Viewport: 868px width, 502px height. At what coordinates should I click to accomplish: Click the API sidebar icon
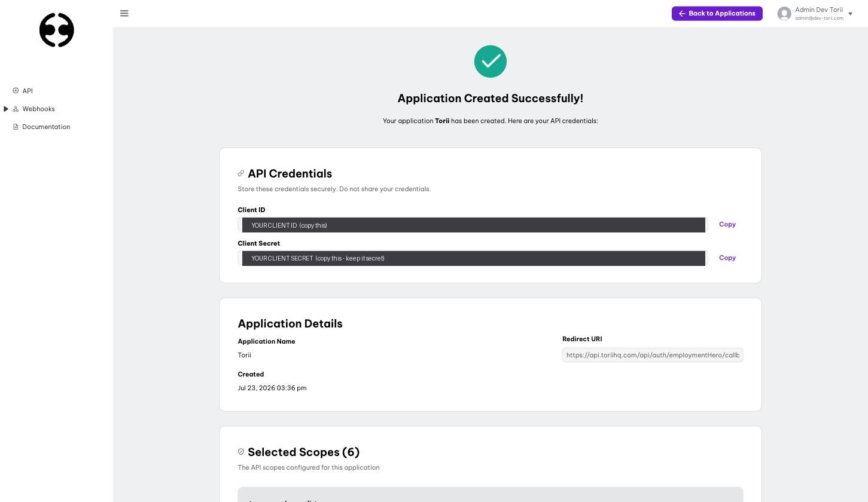tap(16, 91)
